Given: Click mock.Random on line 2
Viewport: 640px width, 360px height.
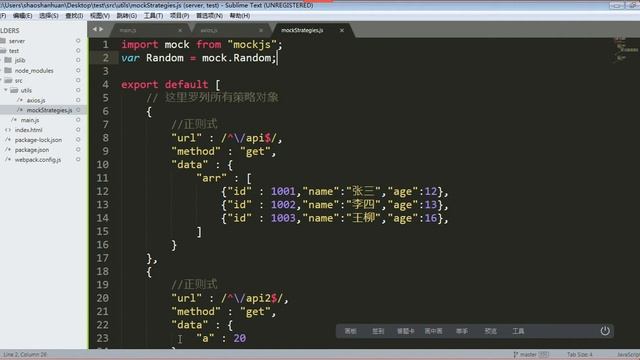Looking at the screenshot, I should pyautogui.click(x=236, y=58).
